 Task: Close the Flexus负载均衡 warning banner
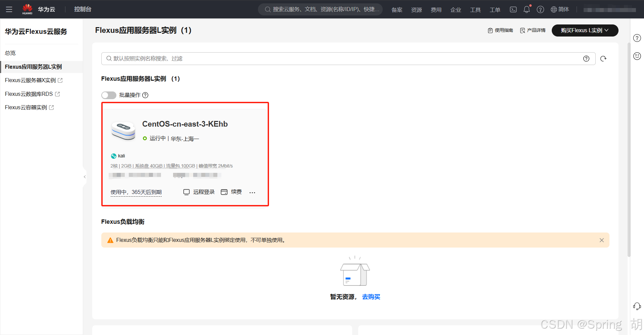click(x=602, y=240)
